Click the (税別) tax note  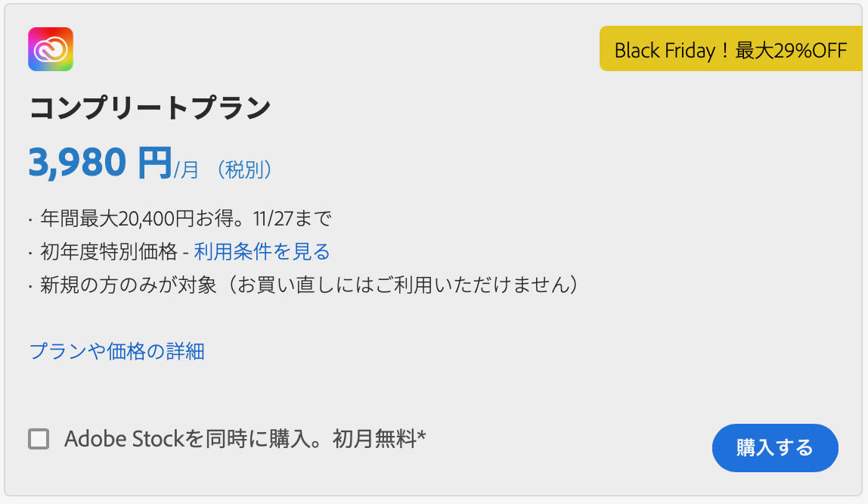[244, 170]
